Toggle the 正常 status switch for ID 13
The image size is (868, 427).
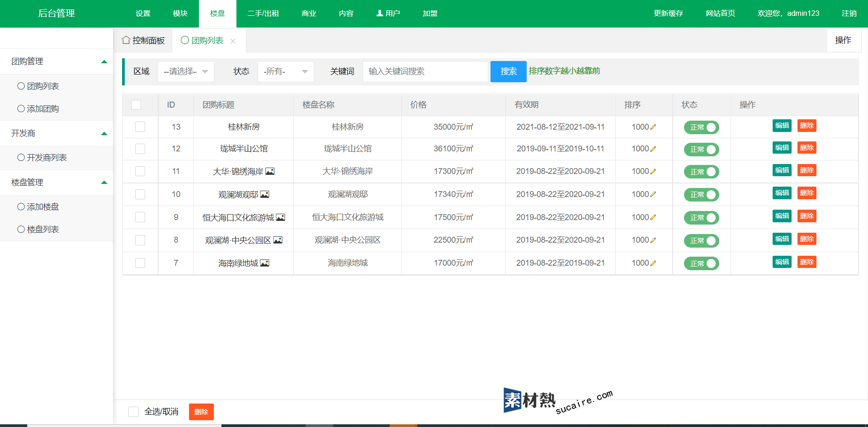point(701,127)
